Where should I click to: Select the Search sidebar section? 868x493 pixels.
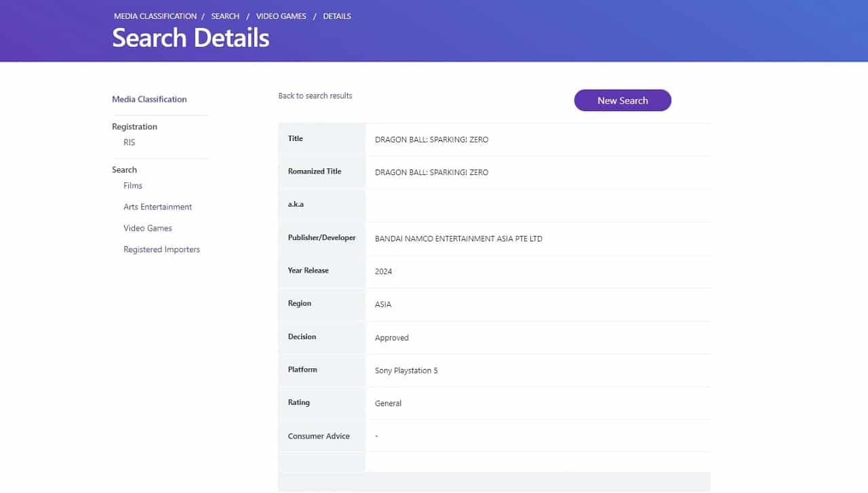(124, 170)
